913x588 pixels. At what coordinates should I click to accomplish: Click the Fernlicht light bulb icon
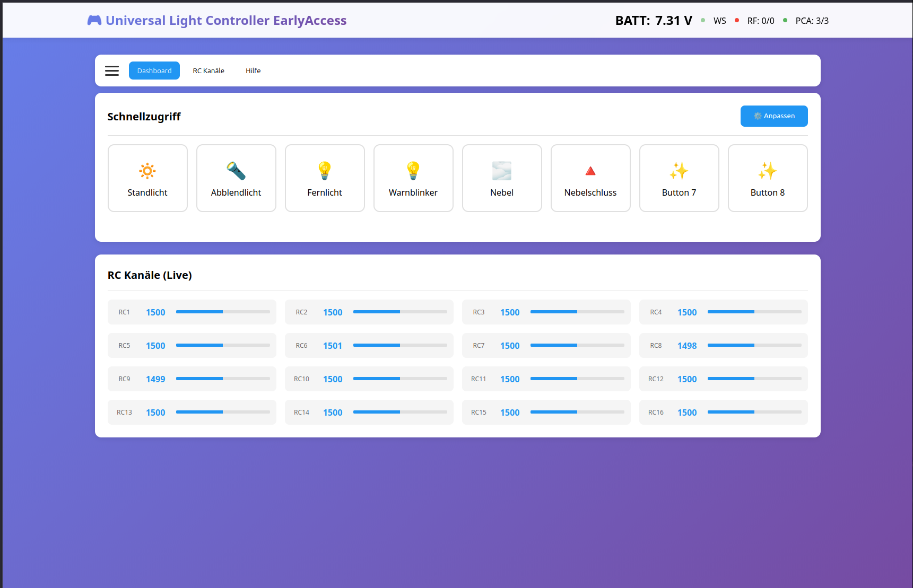tap(325, 171)
